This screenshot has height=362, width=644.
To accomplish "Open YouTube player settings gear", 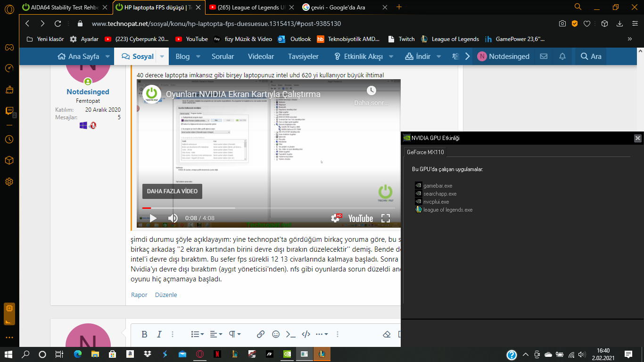I will [336, 218].
